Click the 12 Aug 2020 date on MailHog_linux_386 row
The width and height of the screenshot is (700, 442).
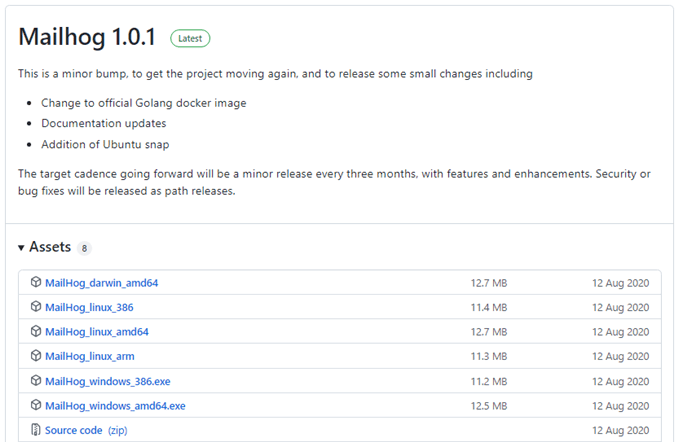coord(621,308)
